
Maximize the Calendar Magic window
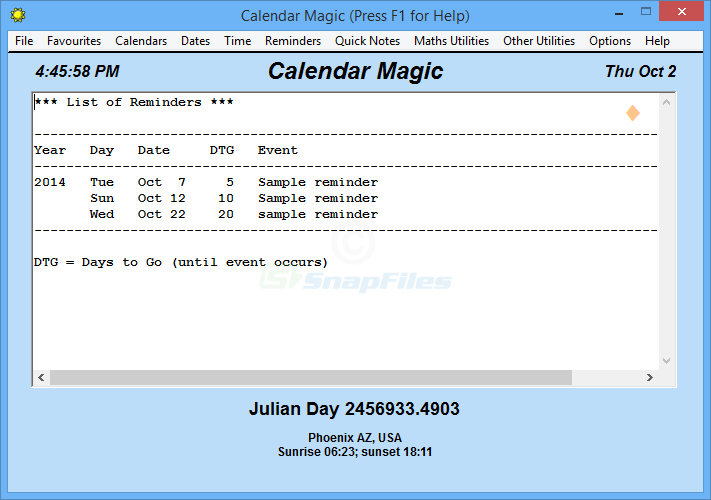(646, 12)
